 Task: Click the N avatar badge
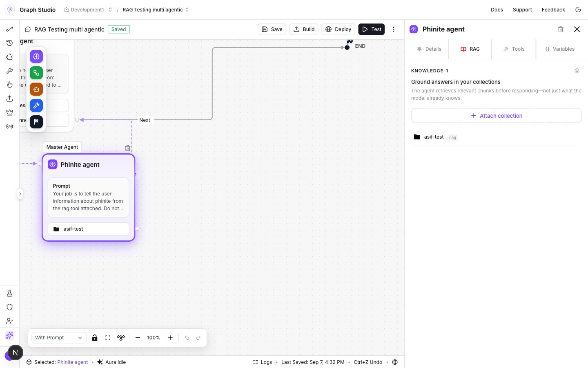(x=15, y=352)
